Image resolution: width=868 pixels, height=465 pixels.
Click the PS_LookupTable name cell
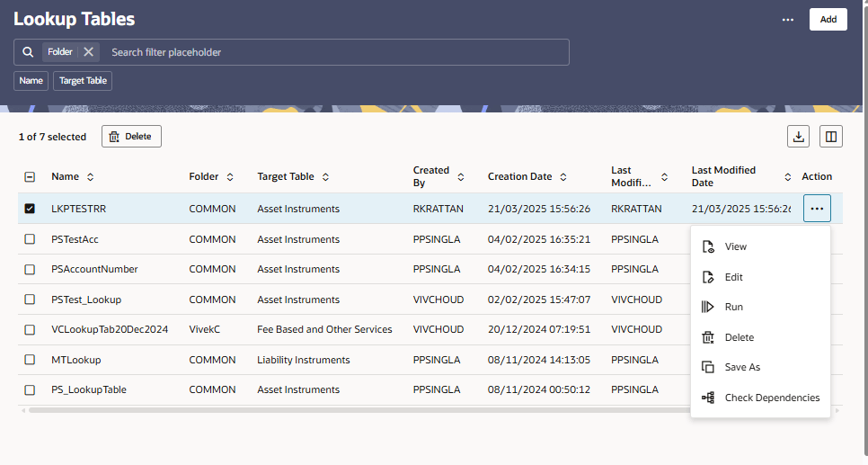pyautogui.click(x=89, y=390)
